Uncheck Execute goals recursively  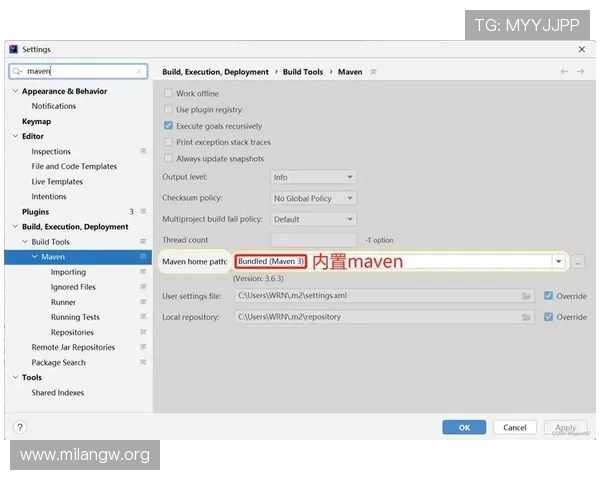point(168,126)
